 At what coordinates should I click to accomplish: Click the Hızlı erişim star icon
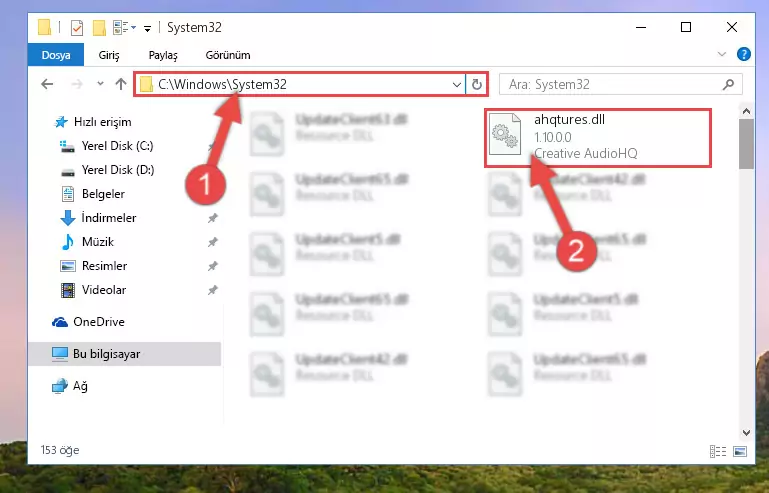tap(61, 122)
